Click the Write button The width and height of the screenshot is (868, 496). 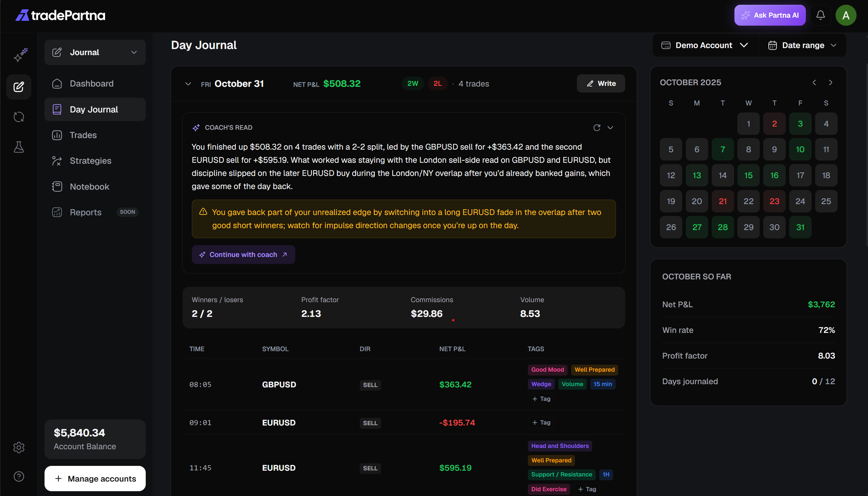(601, 83)
